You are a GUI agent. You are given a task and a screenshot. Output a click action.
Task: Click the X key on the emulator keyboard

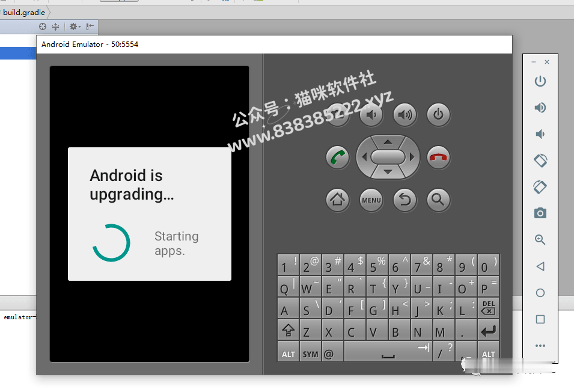pyautogui.click(x=333, y=330)
